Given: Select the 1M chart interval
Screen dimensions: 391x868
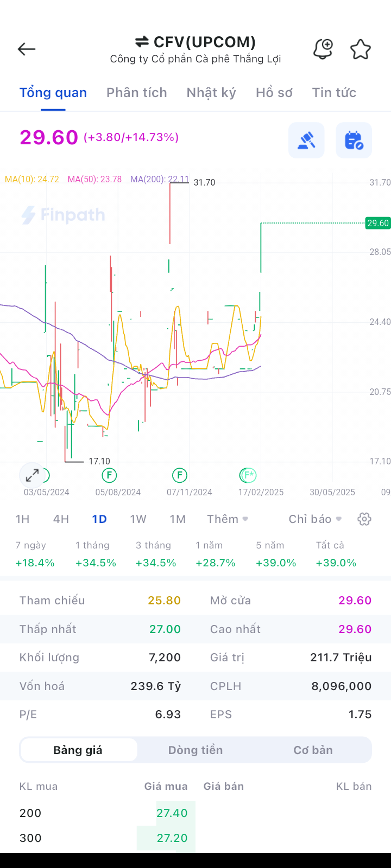Looking at the screenshot, I should [x=178, y=519].
